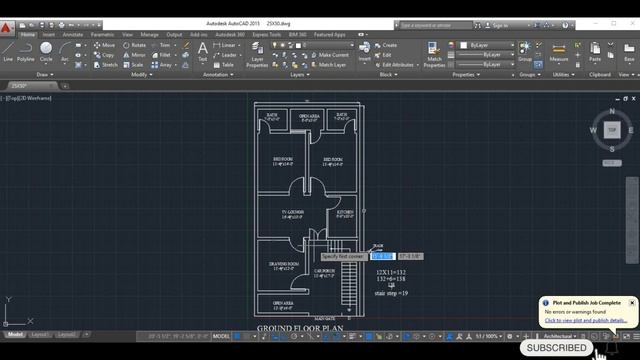Click the Copy tool in Modify panel
Viewport: 640px width, 360px height.
(104, 55)
